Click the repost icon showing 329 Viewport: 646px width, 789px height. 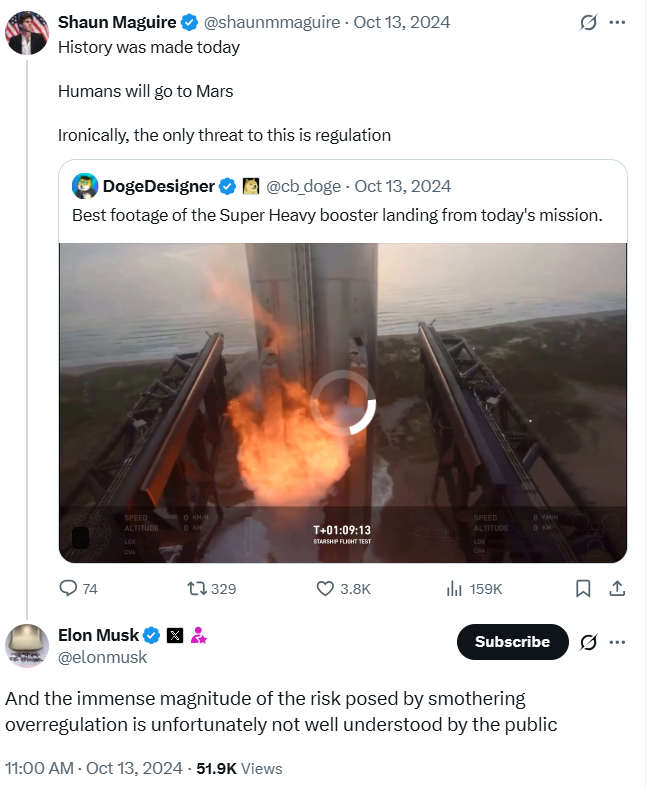[x=197, y=589]
